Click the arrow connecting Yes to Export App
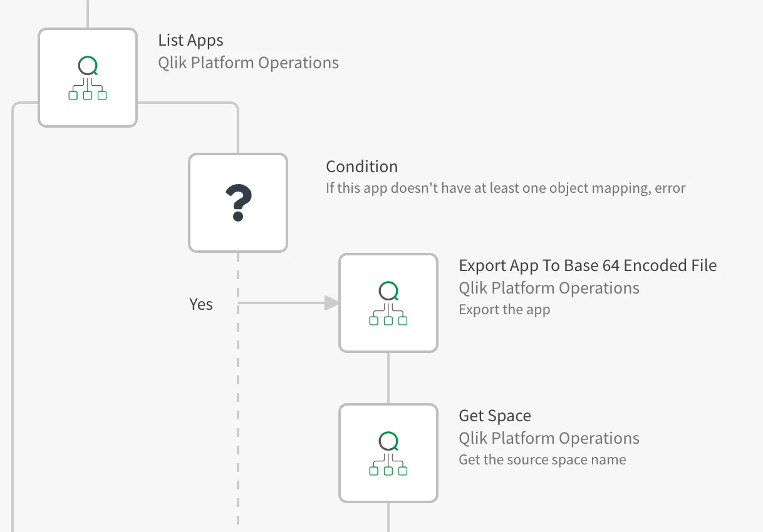763x532 pixels. [x=288, y=302]
